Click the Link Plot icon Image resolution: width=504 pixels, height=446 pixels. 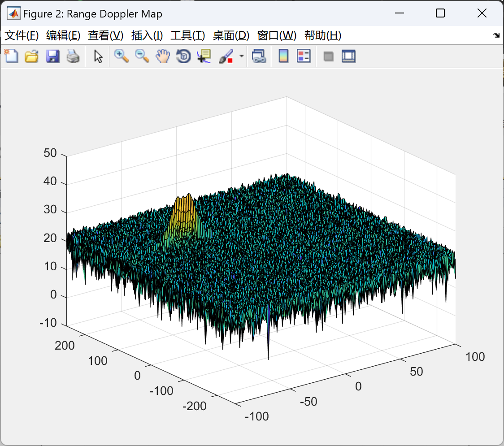259,56
